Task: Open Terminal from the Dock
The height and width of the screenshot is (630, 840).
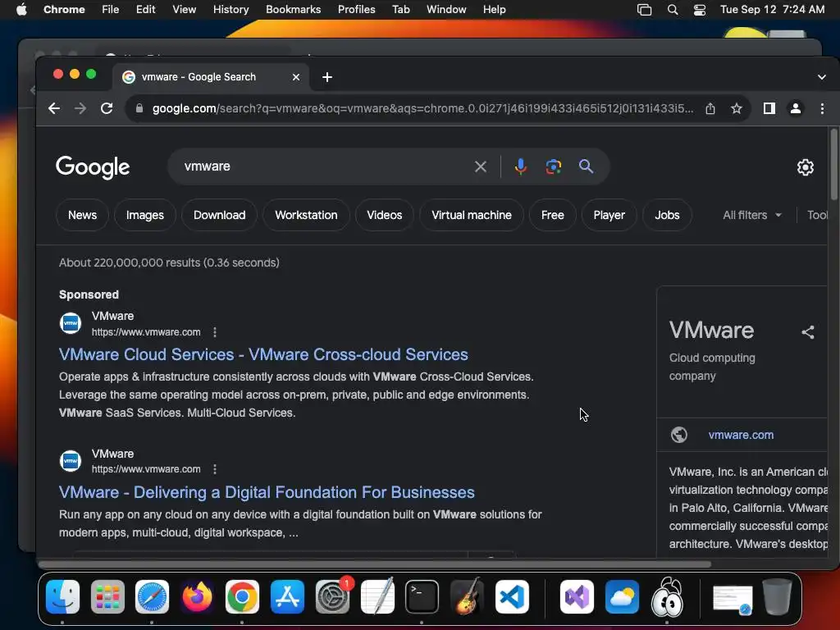Action: (x=422, y=597)
